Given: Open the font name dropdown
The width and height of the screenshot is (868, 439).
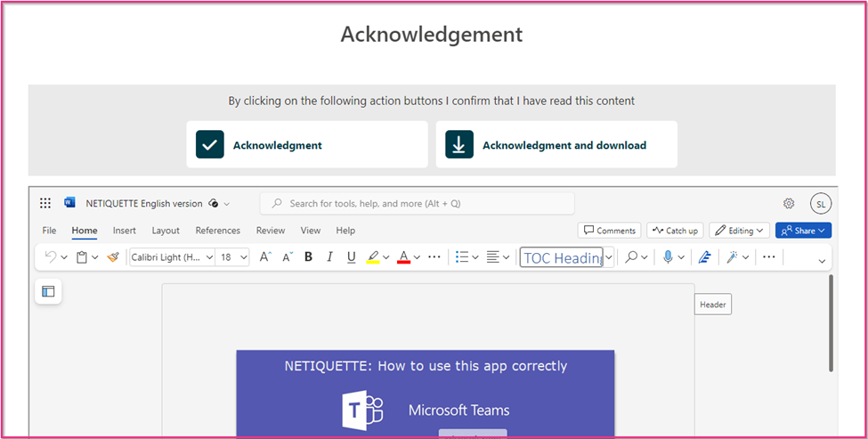Looking at the screenshot, I should coord(172,257).
